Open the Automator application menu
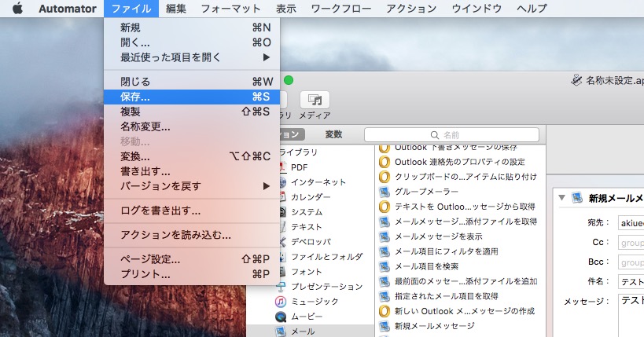Screen dimensions: 644x337 tap(68, 9)
